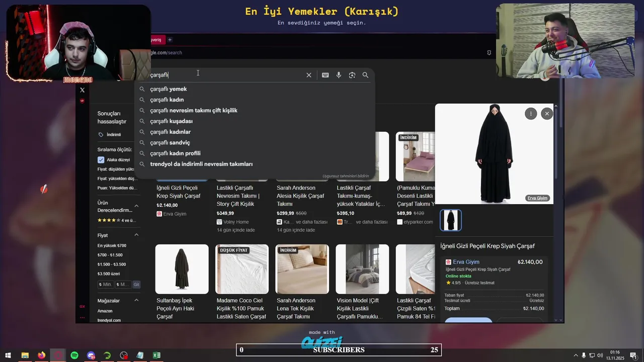Open the notebook app icon in taskbar
Image resolution: width=644 pixels, height=362 pixels.
pos(140,355)
